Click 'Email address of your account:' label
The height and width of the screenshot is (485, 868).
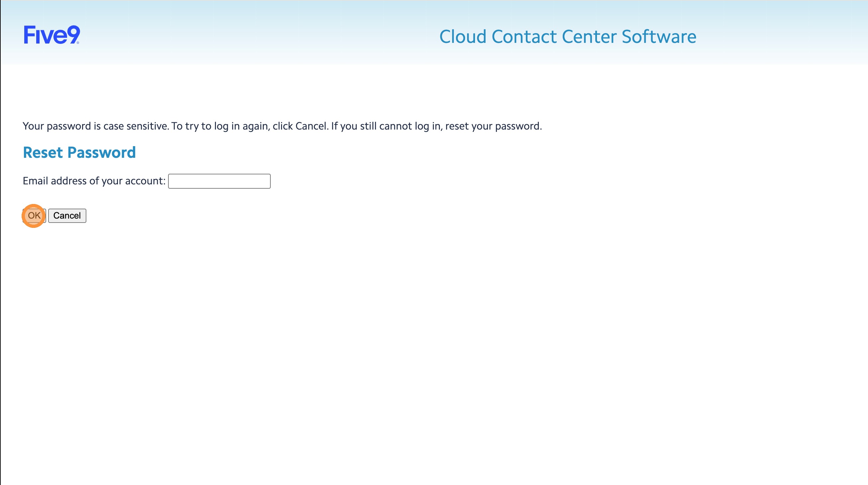(94, 181)
